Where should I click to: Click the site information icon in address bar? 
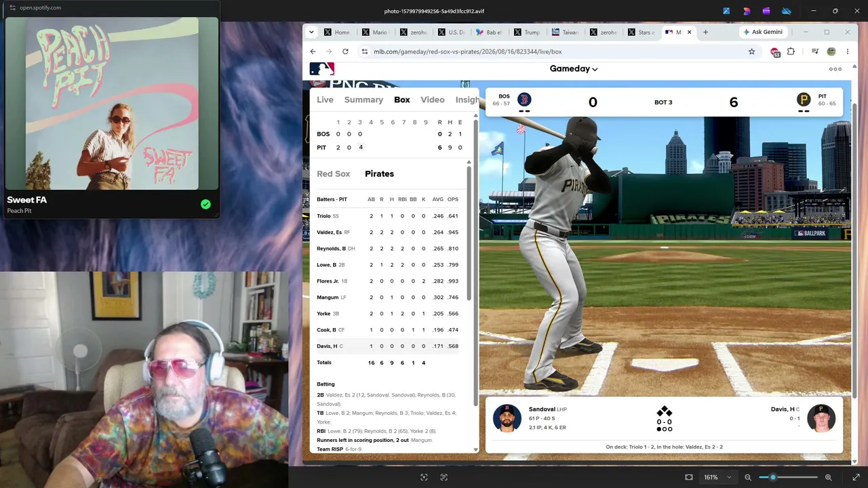[x=365, y=52]
